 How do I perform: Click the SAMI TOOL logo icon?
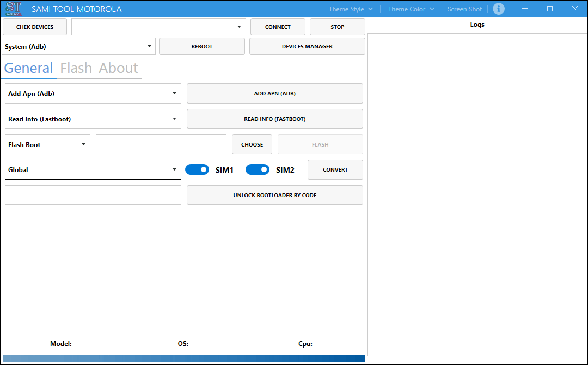13,8
